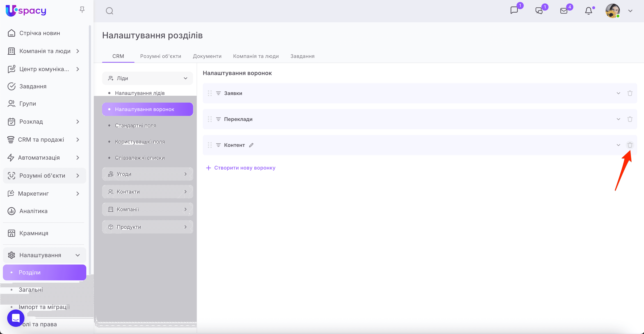Delete the Заявки funnel with the trash icon
Screen dimensions: 644x334
point(630,93)
